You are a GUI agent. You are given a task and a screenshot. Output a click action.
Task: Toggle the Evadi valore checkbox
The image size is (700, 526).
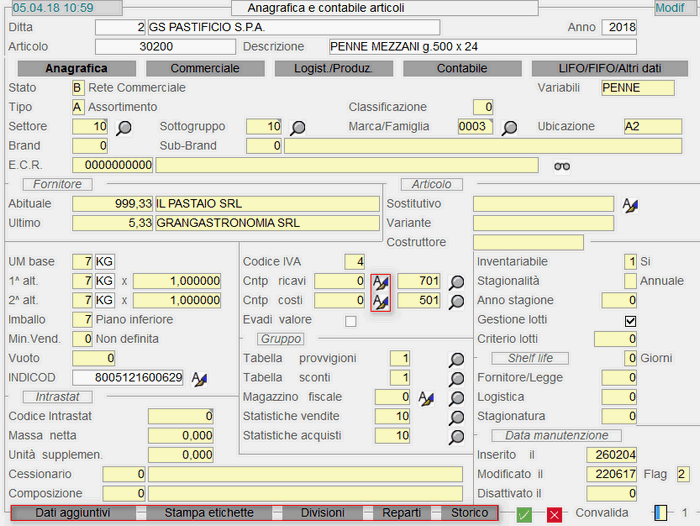tap(350, 321)
